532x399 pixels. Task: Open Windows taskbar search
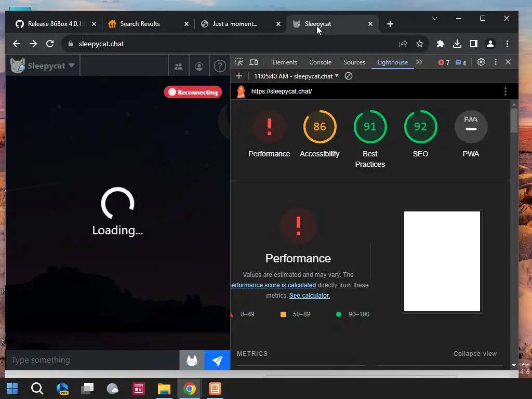pyautogui.click(x=37, y=389)
